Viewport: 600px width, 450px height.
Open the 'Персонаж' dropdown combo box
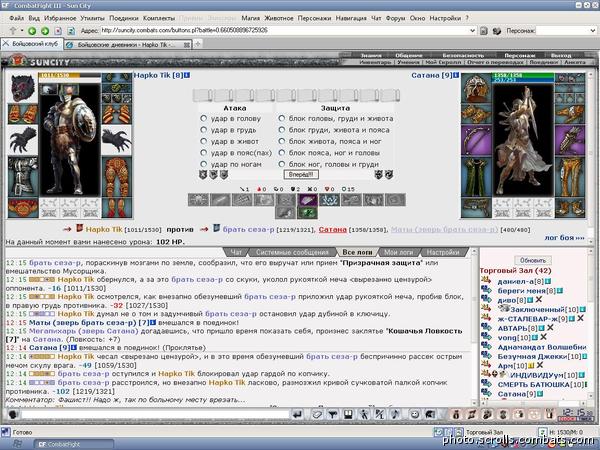[566, 31]
